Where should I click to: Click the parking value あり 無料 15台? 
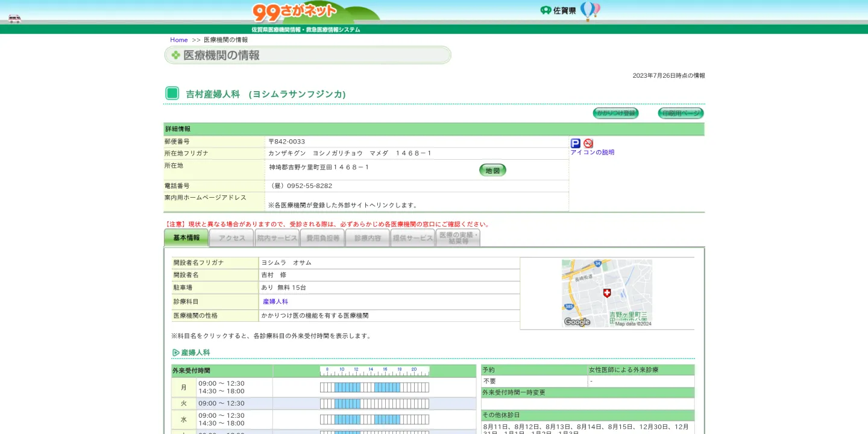click(x=283, y=288)
